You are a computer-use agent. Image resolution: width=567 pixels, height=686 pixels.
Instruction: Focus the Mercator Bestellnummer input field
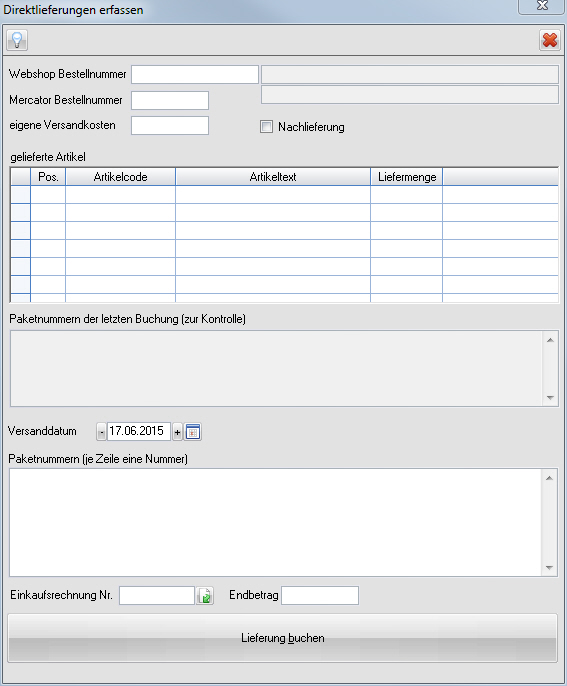(x=170, y=100)
